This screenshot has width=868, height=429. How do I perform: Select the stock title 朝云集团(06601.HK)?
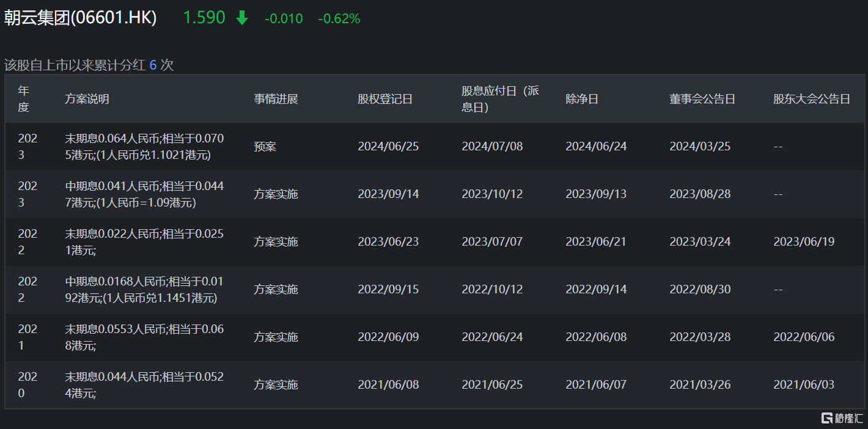pyautogui.click(x=80, y=18)
